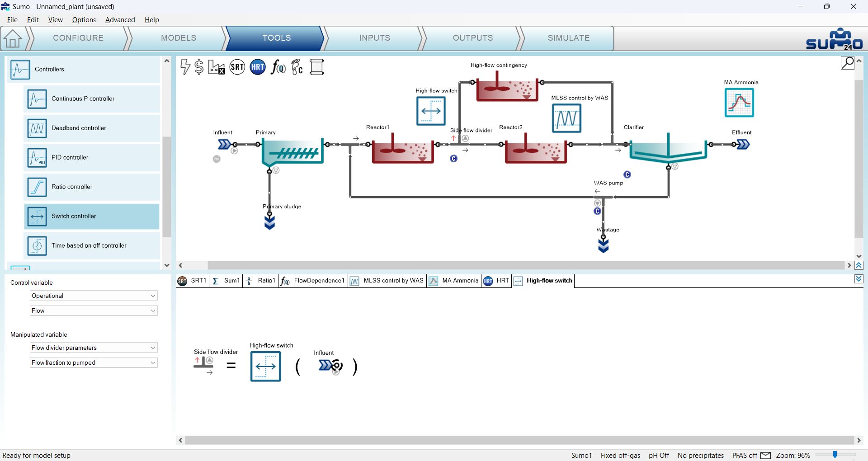Open Flow divider parameters dropdown

click(x=94, y=348)
